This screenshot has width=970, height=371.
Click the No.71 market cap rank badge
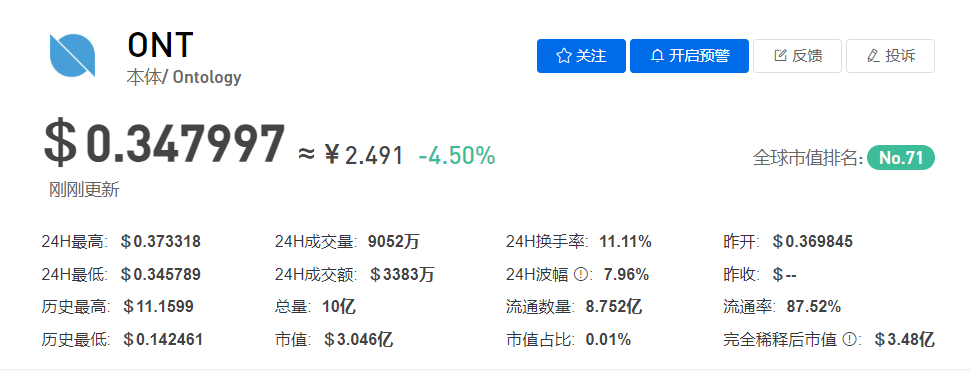pyautogui.click(x=901, y=158)
